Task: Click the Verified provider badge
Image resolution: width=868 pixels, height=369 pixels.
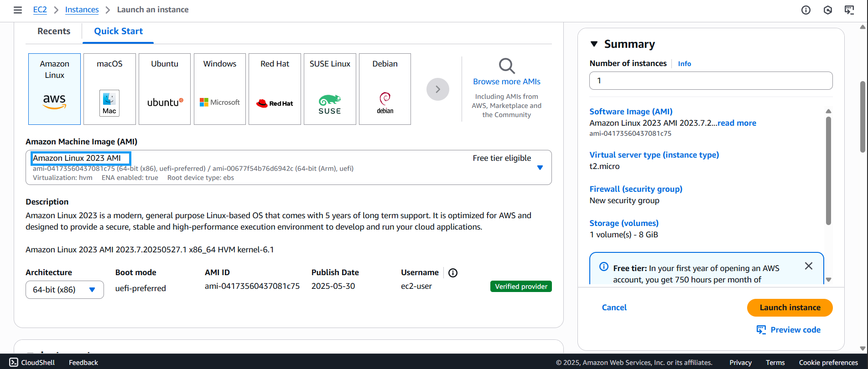Action: pos(521,287)
